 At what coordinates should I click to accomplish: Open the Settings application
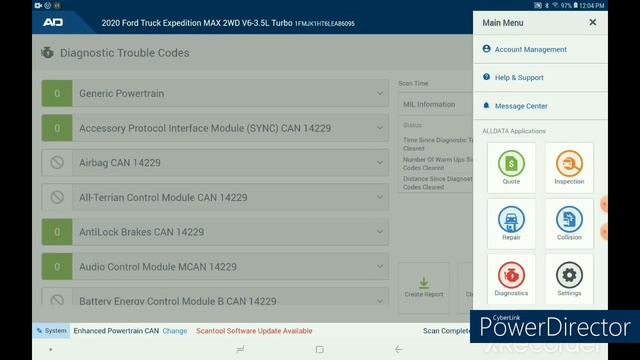(x=569, y=279)
